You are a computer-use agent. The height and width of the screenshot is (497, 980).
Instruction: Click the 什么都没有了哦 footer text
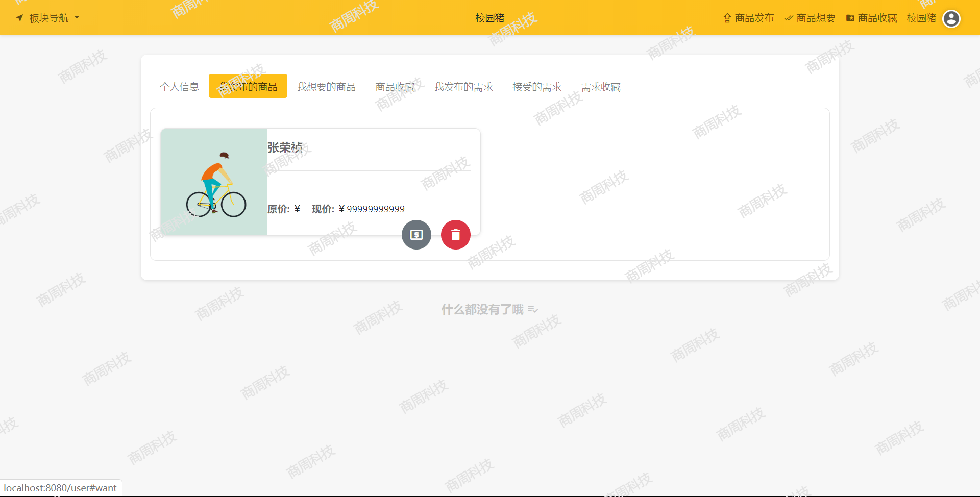(x=482, y=309)
